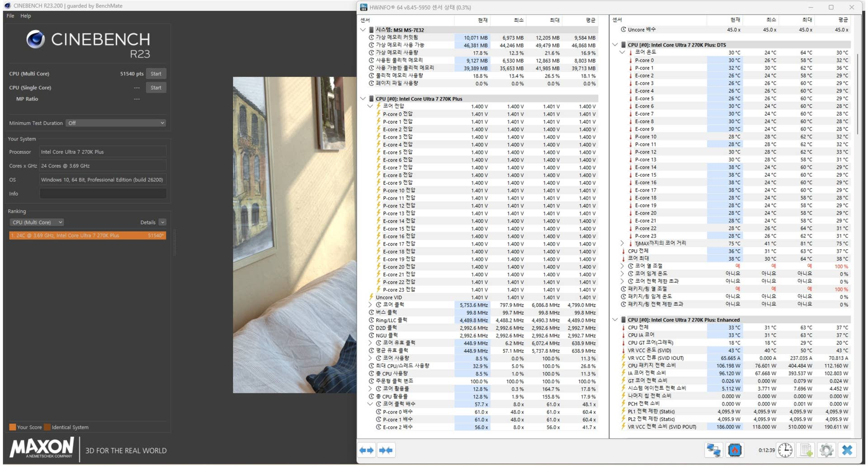The height and width of the screenshot is (467, 868).
Task: Click the CPU chip flame icon
Action: tap(735, 450)
